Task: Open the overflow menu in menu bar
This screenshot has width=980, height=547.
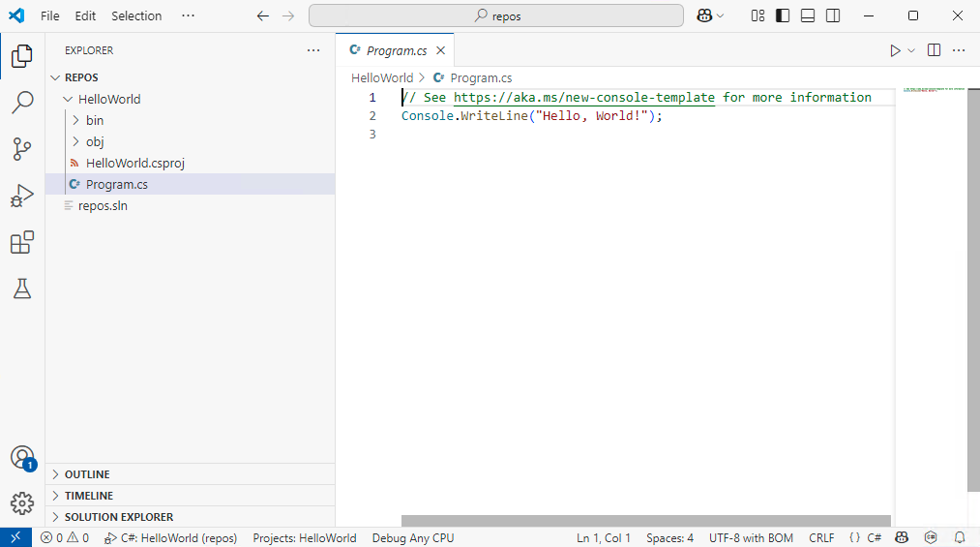Action: coord(188,15)
